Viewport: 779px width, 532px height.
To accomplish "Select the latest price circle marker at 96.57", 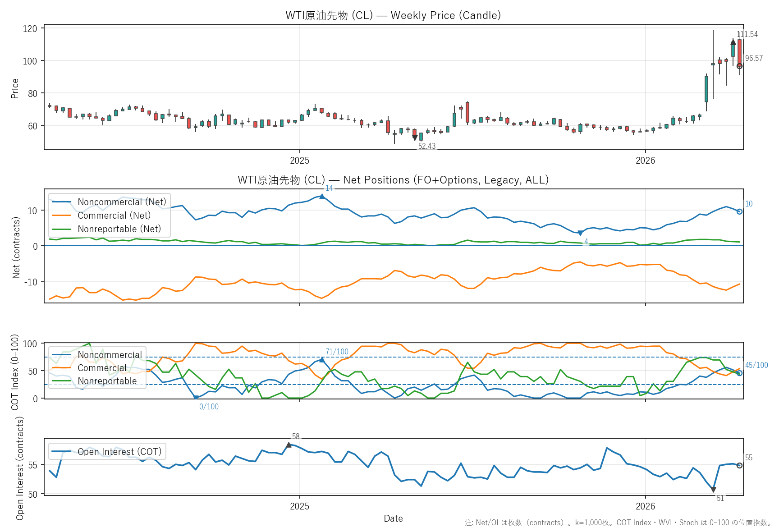I will click(739, 66).
